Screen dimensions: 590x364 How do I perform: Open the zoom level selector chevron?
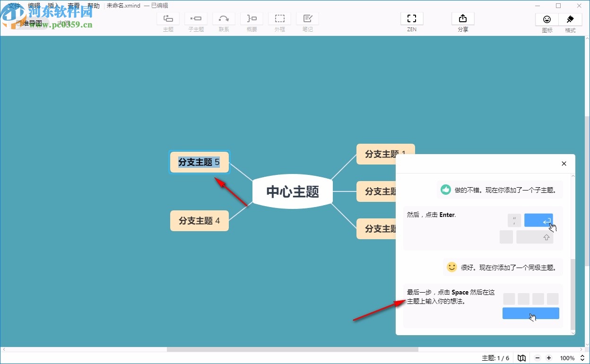582,358
